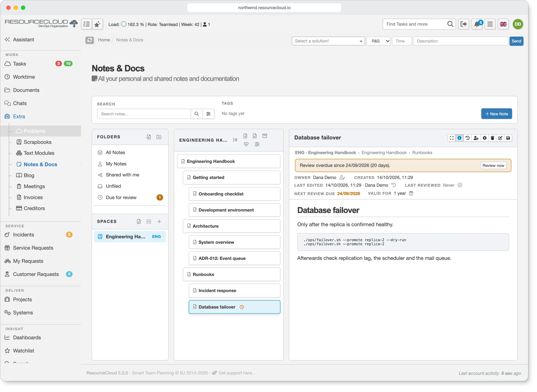Open the note version history icon
Screen dimensions: 537x392
click(467, 138)
